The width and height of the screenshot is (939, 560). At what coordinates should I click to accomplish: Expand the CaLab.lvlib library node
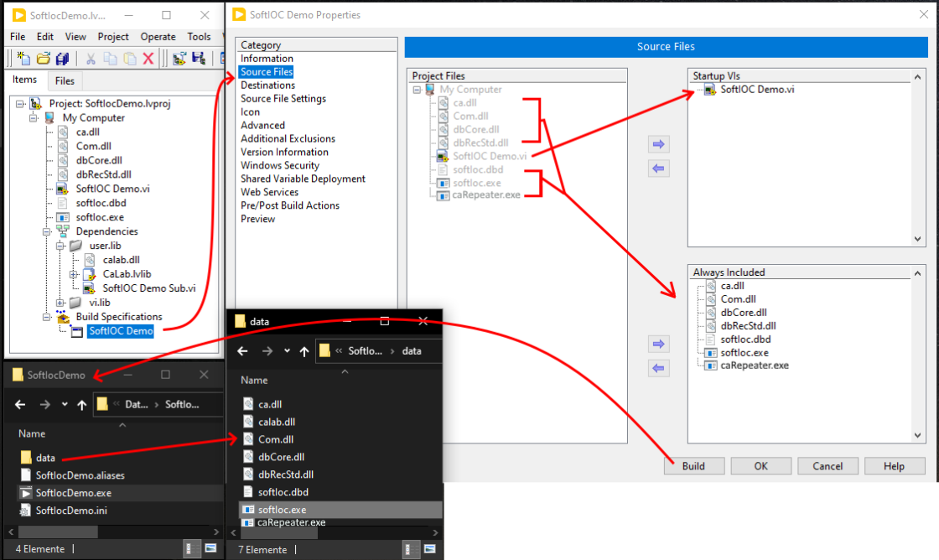[x=74, y=274]
